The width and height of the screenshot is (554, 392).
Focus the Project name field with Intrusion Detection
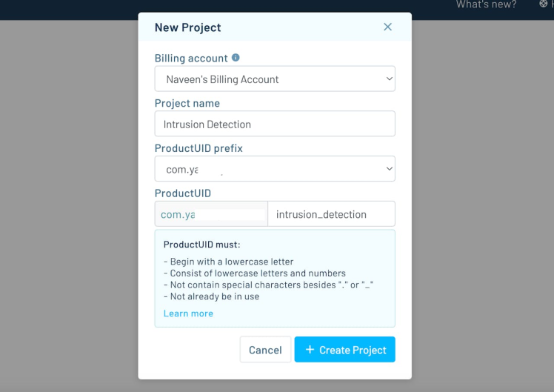[274, 124]
